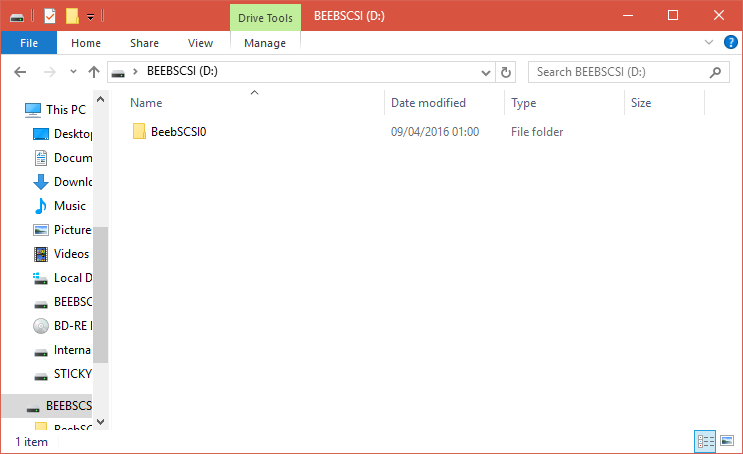743x454 pixels.
Task: Click the BeebSCSI0 folder icon
Action: click(139, 131)
